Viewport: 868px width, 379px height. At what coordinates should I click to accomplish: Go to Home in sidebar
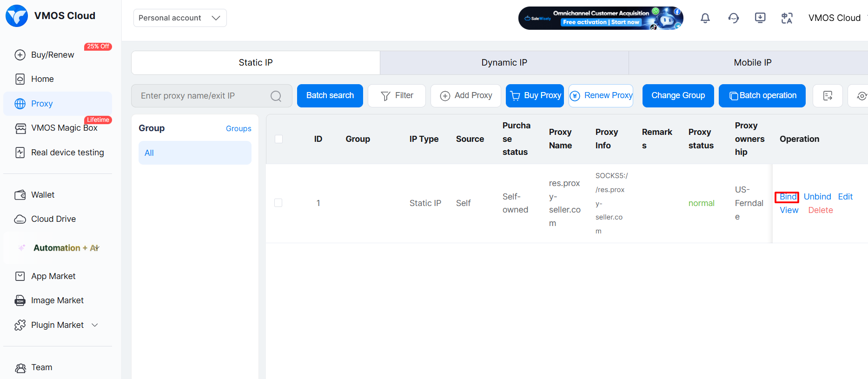coord(58,79)
